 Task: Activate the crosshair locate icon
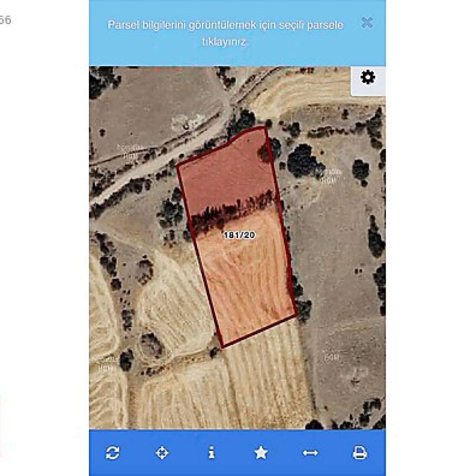[x=162, y=453]
